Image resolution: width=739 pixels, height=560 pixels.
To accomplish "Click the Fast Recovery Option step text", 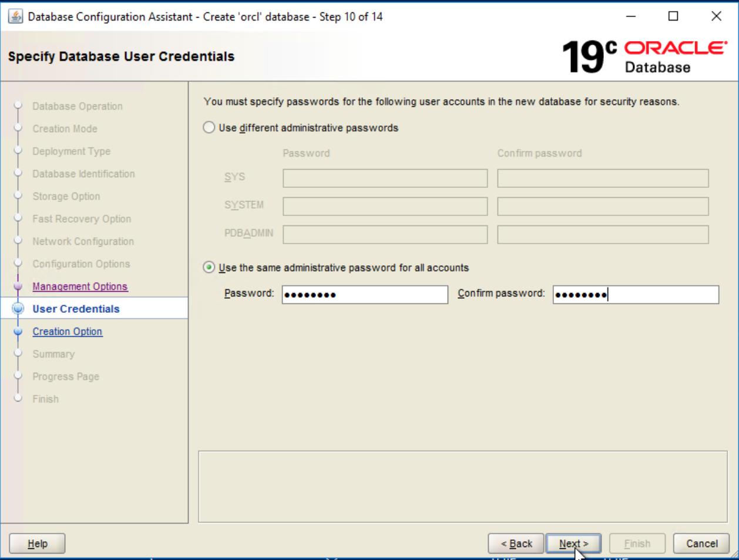I will [x=82, y=219].
